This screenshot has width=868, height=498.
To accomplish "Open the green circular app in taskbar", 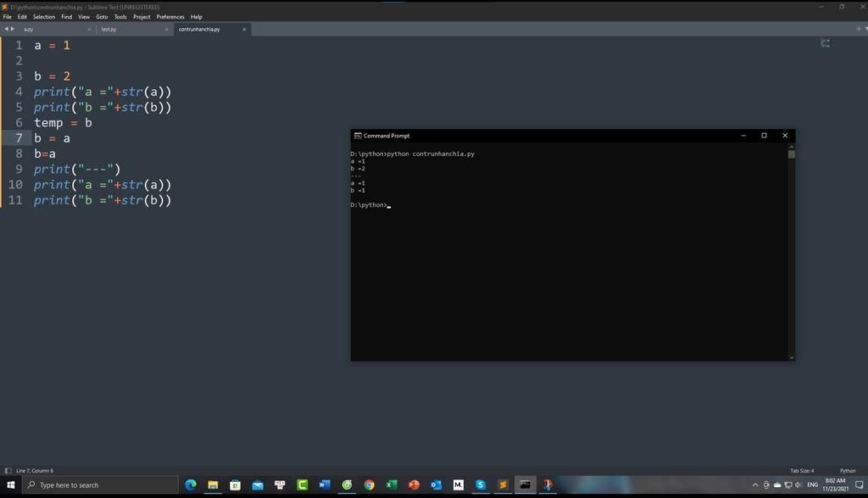I will tap(347, 484).
